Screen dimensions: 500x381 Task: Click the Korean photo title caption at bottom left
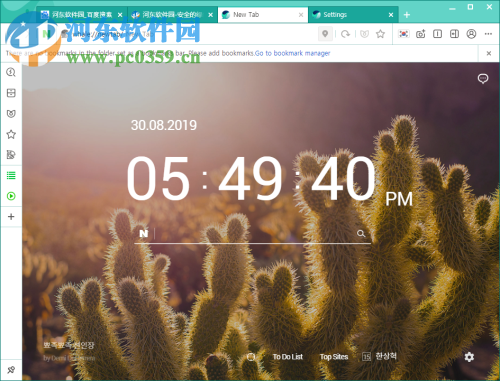[x=69, y=345]
